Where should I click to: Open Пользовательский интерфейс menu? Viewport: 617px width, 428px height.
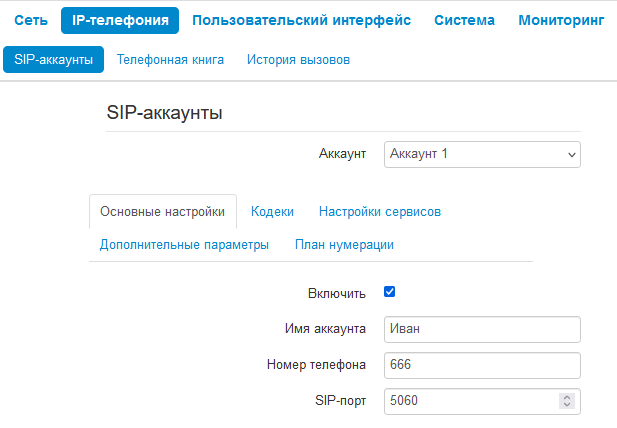pyautogui.click(x=301, y=21)
